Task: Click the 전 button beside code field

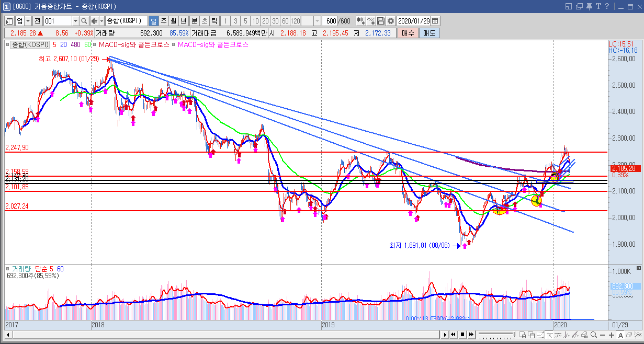Action: coord(37,21)
